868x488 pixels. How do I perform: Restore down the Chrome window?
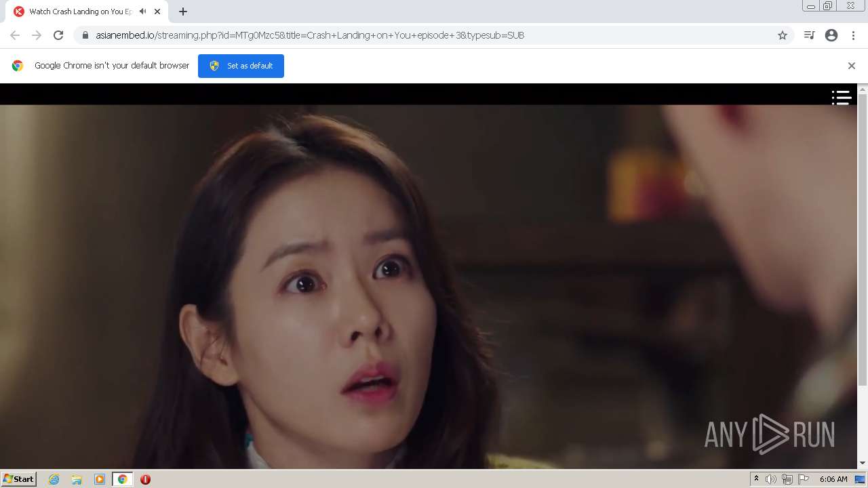coord(828,6)
